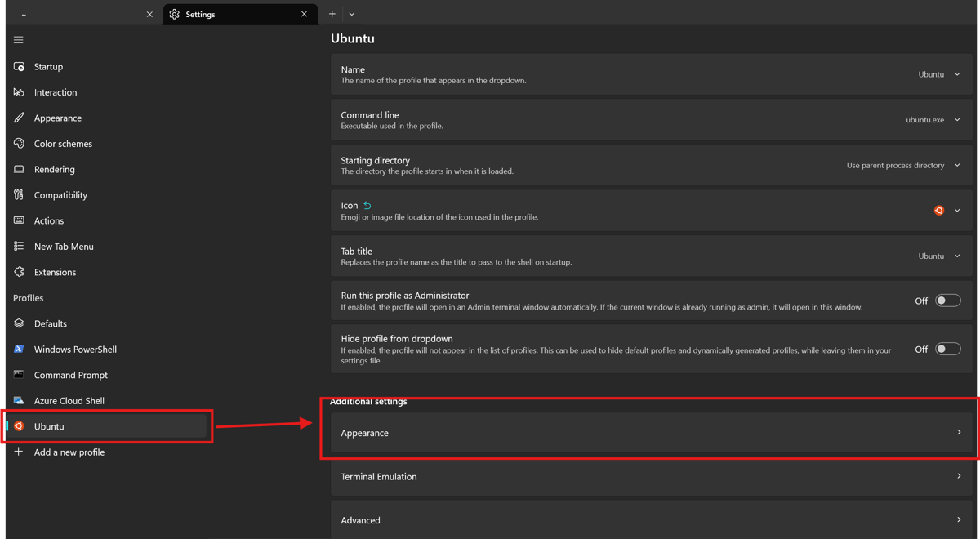Image resolution: width=980 pixels, height=539 pixels.
Task: Click the Ubuntu logo in sidebar
Action: click(19, 426)
